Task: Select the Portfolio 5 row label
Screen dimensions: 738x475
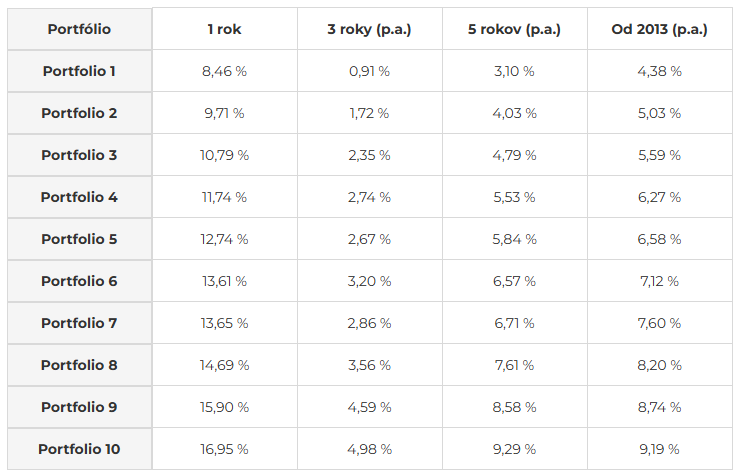Action: point(79,239)
